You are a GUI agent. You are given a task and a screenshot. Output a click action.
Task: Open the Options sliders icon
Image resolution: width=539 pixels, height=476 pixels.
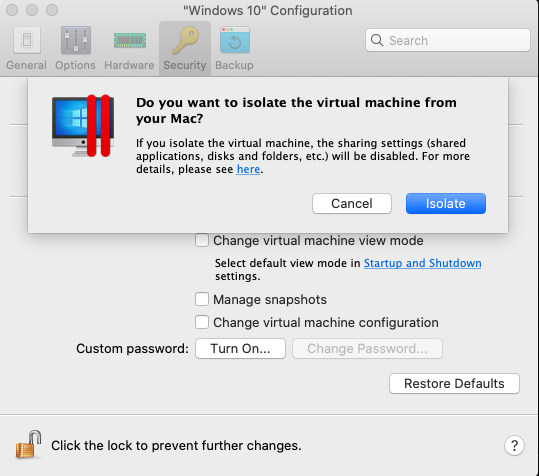coord(76,40)
